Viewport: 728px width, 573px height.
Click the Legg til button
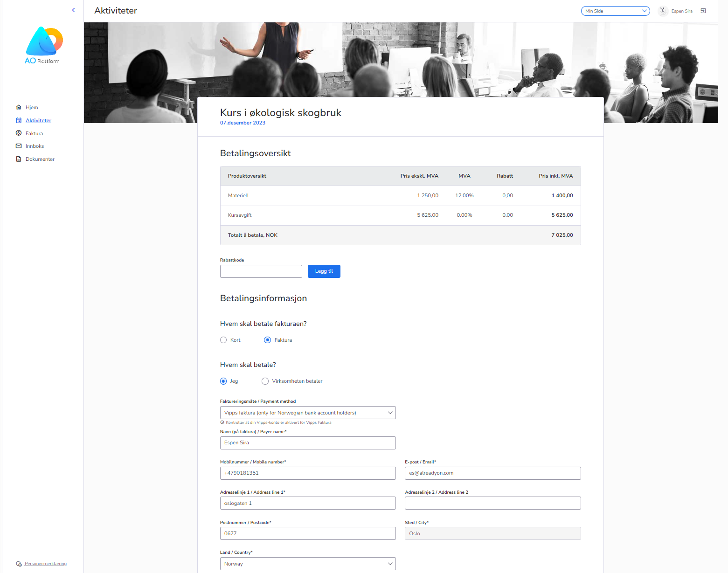point(324,271)
